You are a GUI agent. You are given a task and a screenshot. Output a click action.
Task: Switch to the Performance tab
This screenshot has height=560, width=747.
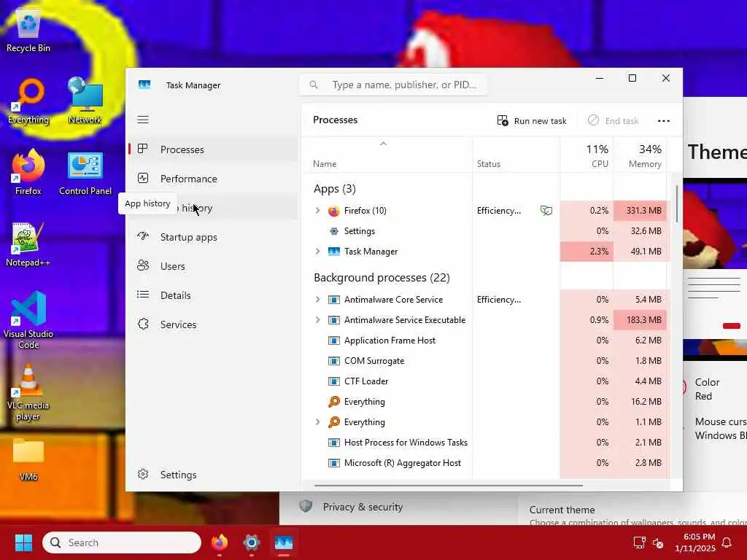pos(213,179)
